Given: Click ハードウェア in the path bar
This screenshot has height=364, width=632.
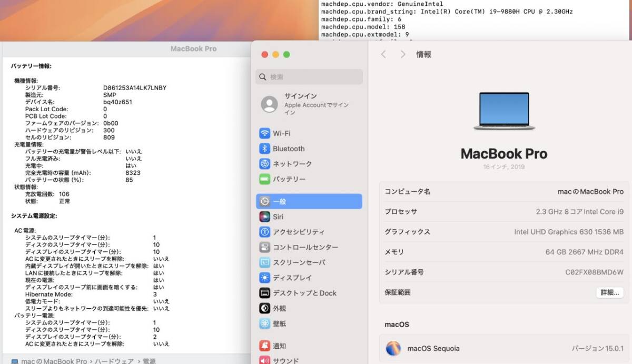Looking at the screenshot, I should pyautogui.click(x=115, y=361).
